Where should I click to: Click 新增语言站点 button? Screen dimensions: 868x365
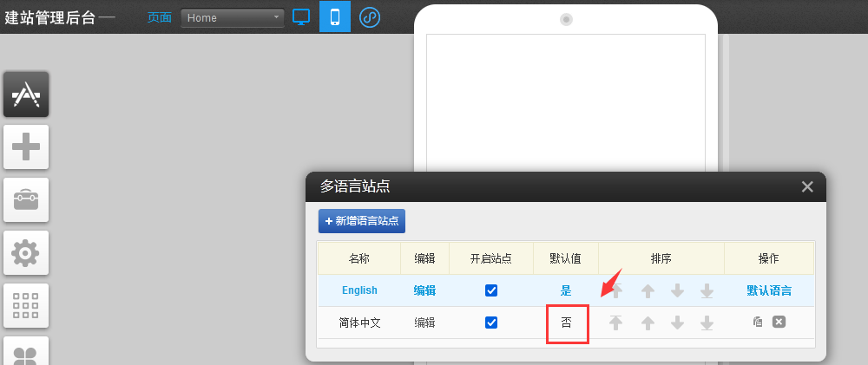[362, 221]
